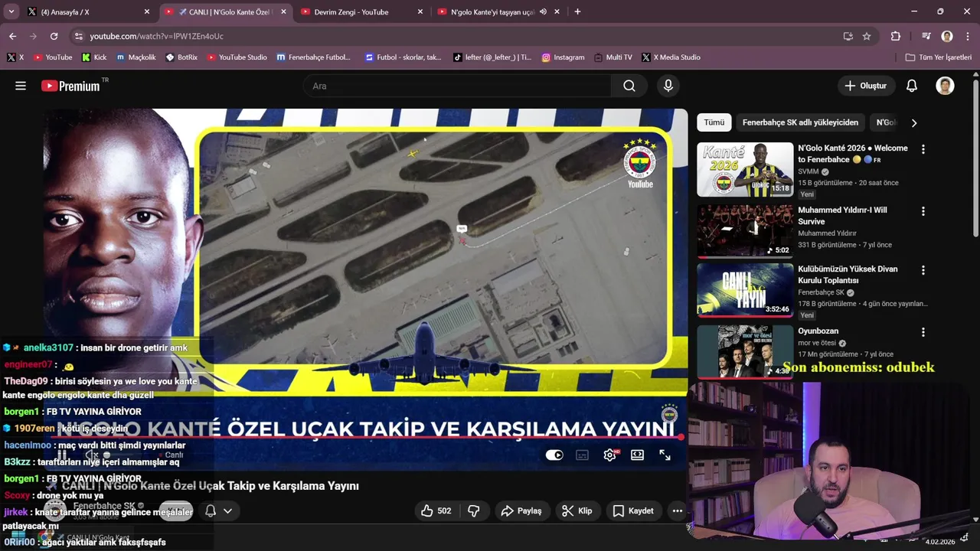Dislike the video with thumbs-down

[474, 510]
